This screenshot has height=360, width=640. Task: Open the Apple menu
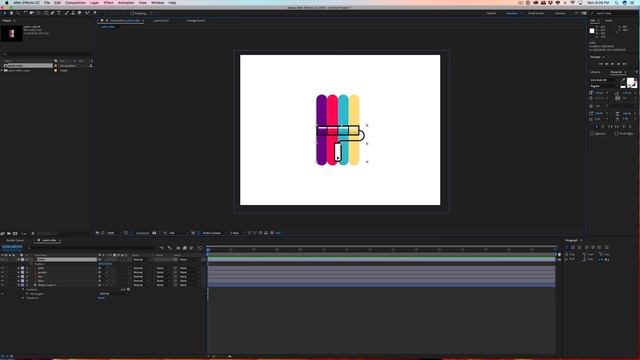click(6, 2)
